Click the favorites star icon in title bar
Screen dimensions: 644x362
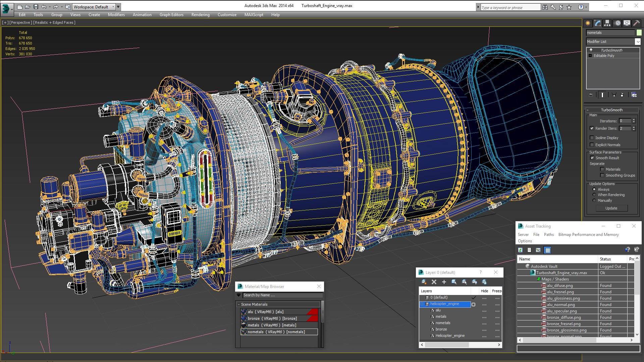coord(569,7)
